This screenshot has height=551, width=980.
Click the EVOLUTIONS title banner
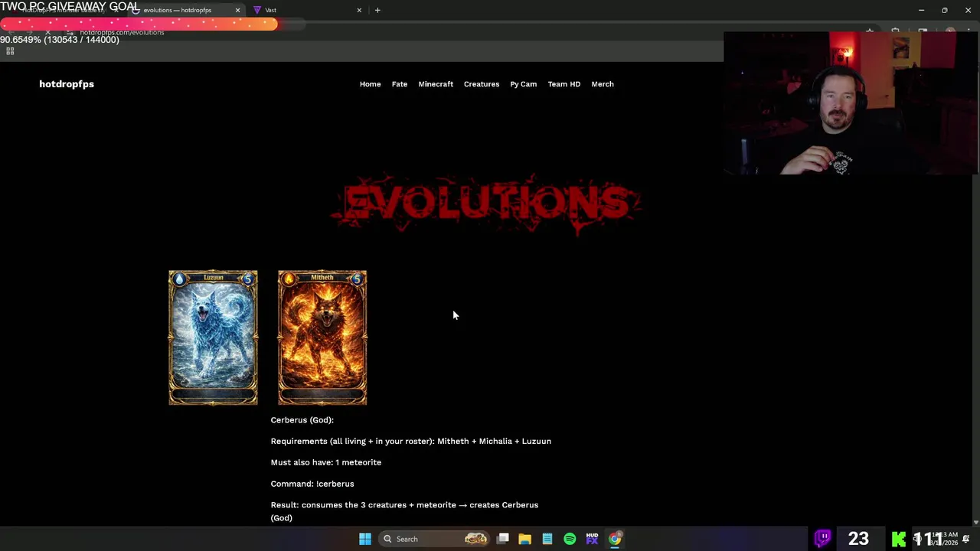(486, 205)
